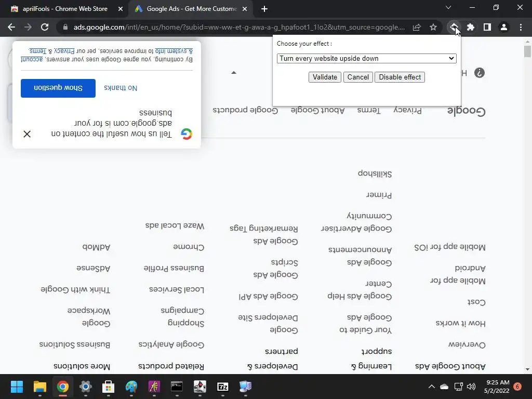Viewport: 532px width, 399px height.
Task: Switch to the Google Ads tab
Action: coord(191,9)
